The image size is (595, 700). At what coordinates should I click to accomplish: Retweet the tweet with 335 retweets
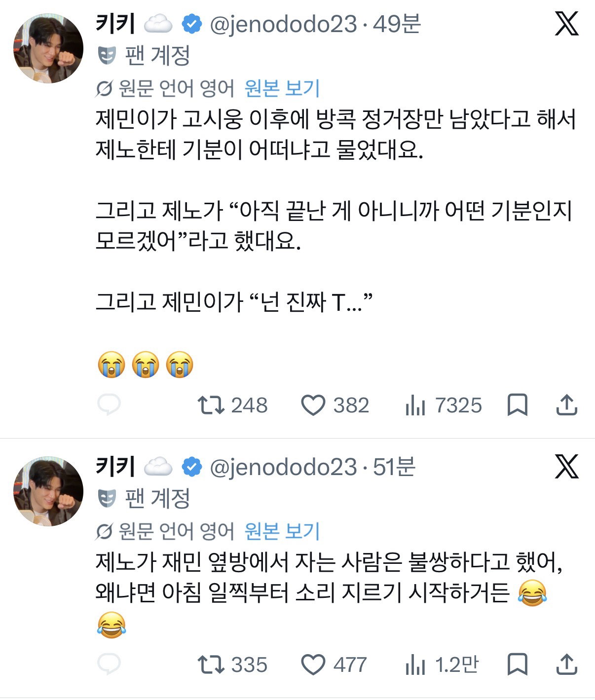(232, 665)
